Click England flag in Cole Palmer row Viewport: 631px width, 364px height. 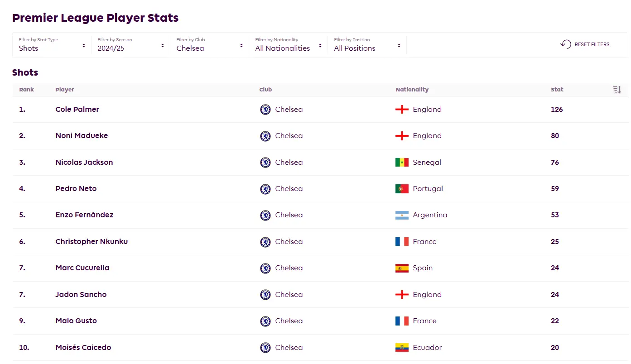(402, 110)
